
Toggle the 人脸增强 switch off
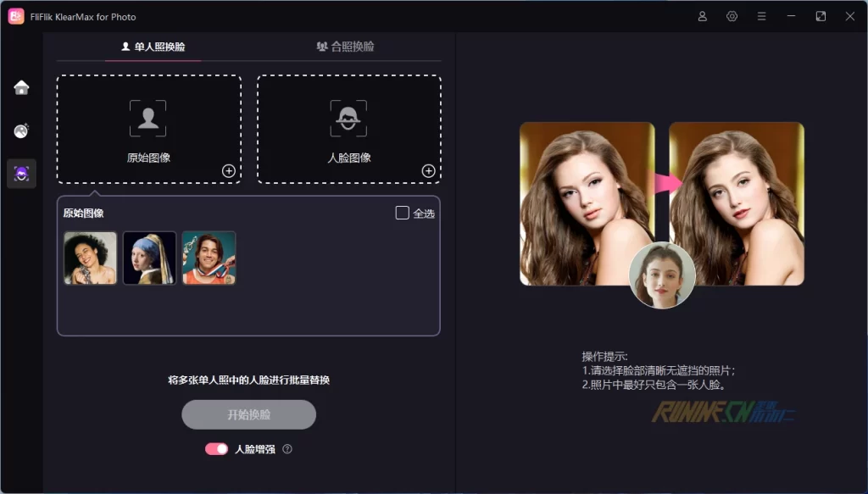pos(217,449)
